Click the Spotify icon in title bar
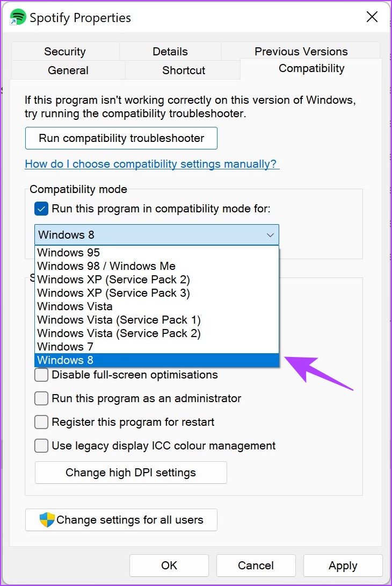This screenshot has height=586, width=392. coord(18,17)
